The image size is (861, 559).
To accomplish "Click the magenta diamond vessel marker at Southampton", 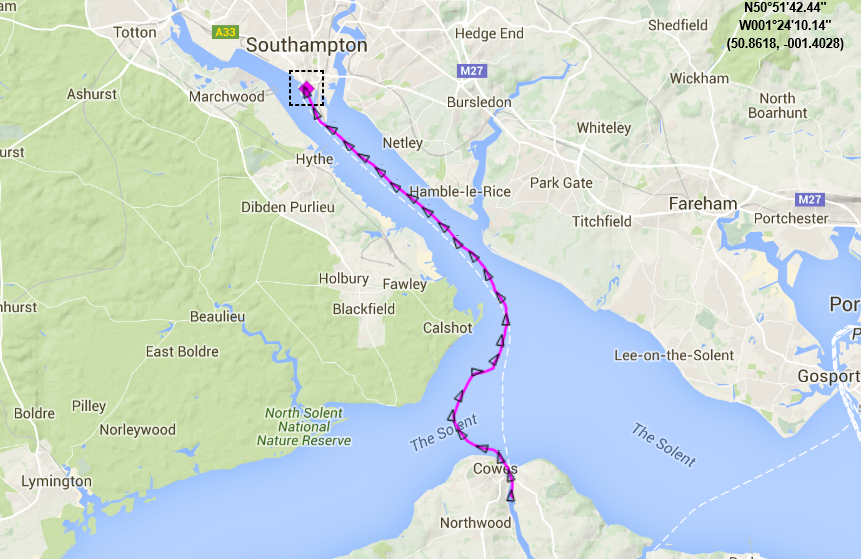I will tap(307, 88).
